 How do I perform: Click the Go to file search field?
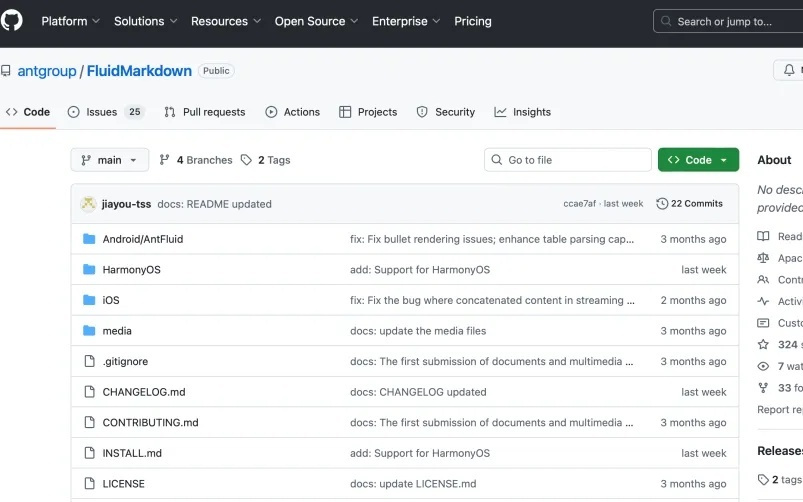[568, 160]
